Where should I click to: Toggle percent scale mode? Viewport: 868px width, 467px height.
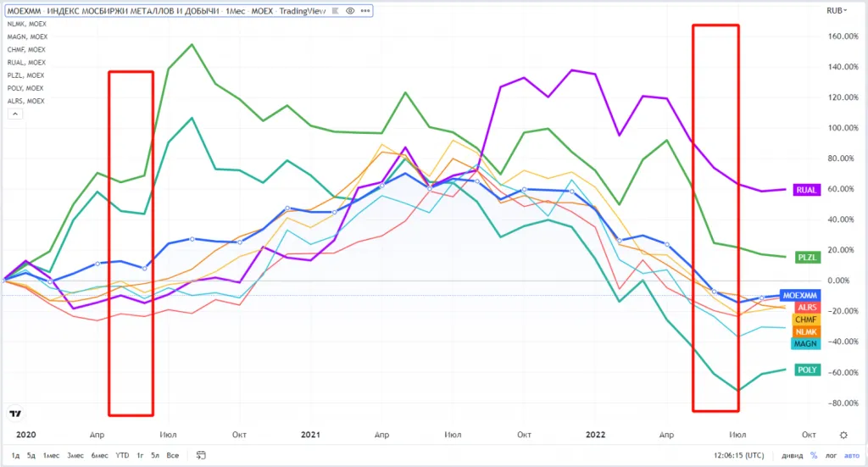click(x=814, y=455)
